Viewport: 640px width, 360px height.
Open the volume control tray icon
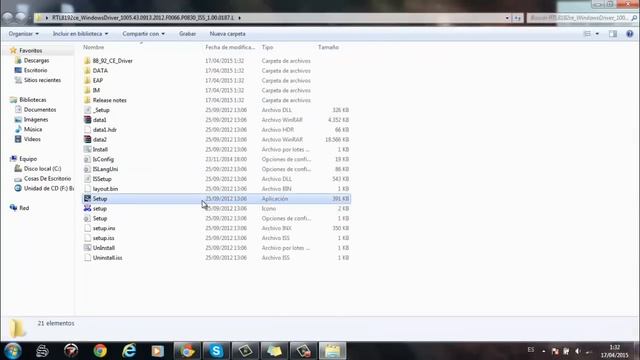(578, 351)
